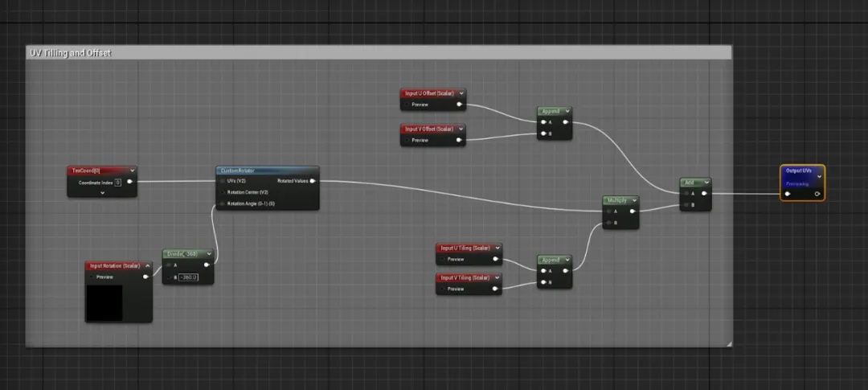The width and height of the screenshot is (868, 390).
Task: Click the Add node's B input pin
Action: [x=686, y=205]
